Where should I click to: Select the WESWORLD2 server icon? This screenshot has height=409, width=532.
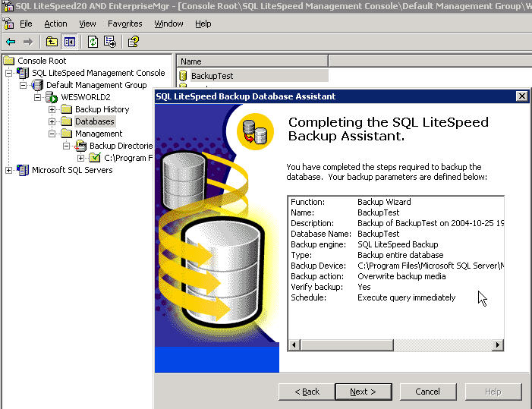(x=52, y=97)
